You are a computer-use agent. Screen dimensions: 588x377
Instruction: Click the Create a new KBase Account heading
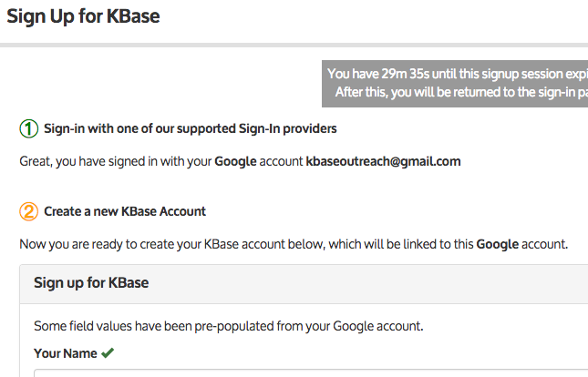(125, 211)
